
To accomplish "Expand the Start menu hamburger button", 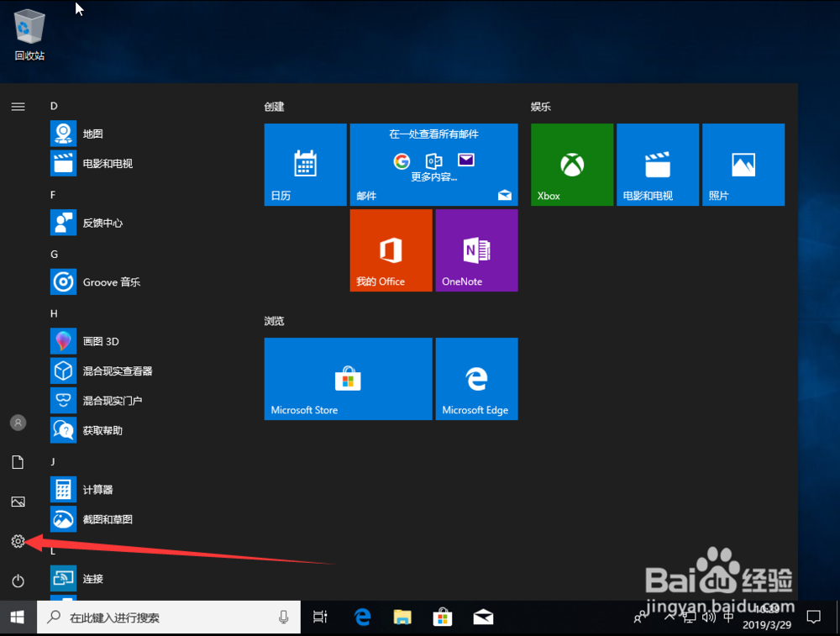I will click(x=18, y=107).
